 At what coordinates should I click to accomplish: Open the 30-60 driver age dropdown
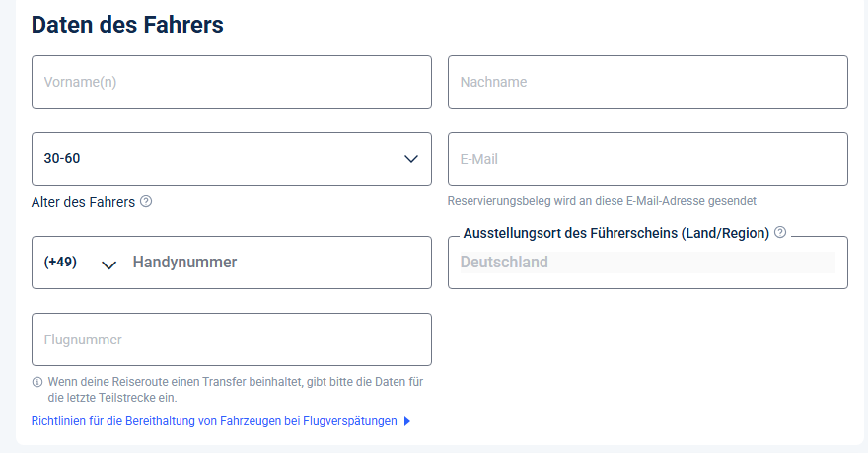(x=232, y=159)
